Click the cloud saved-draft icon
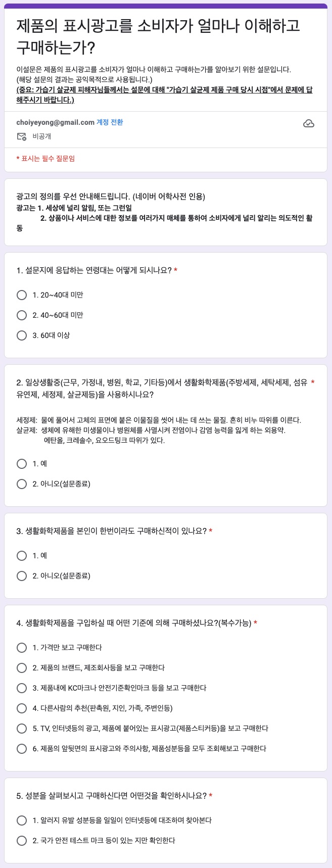Screen dimensions: 332x868 [x=308, y=124]
